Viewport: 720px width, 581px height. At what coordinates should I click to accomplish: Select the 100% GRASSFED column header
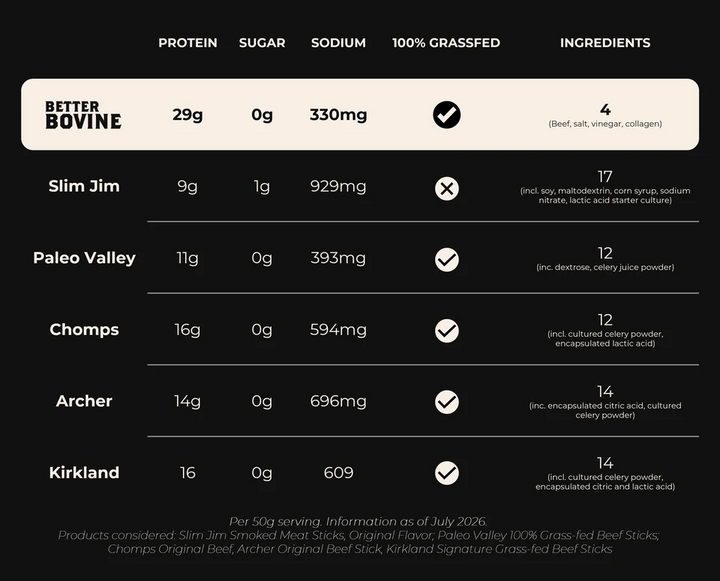point(446,43)
